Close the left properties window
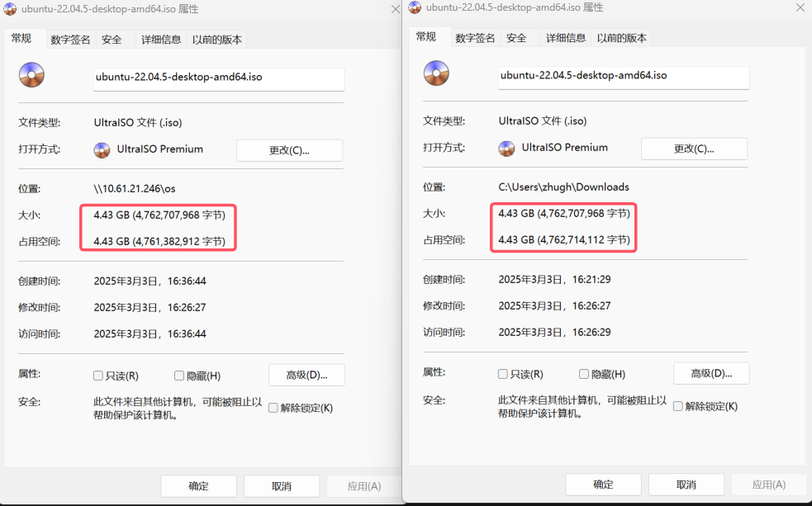Screen dimensions: 812x506 pyautogui.click(x=395, y=9)
